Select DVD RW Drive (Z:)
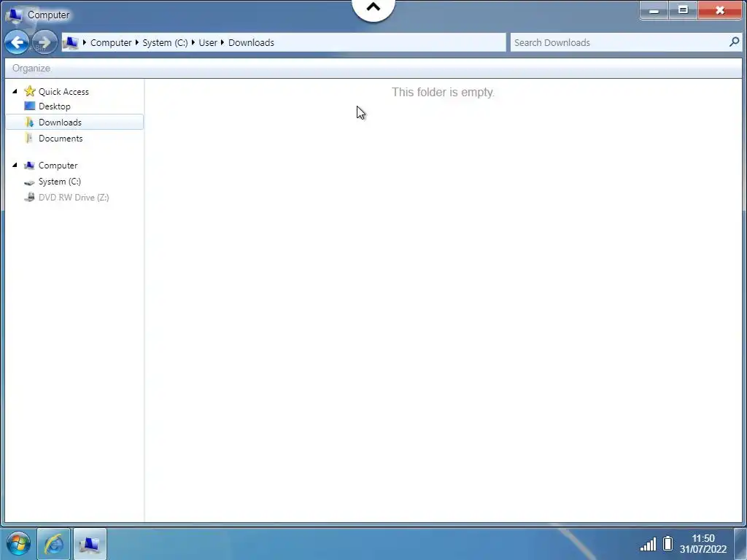This screenshot has height=560, width=747. coord(74,197)
